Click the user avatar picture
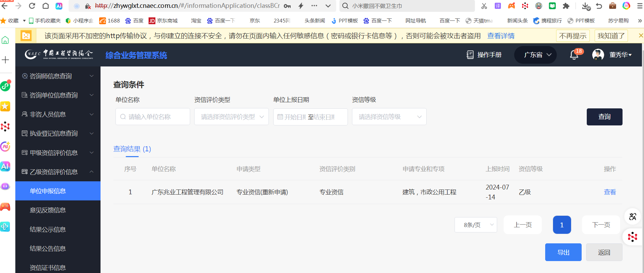 598,55
